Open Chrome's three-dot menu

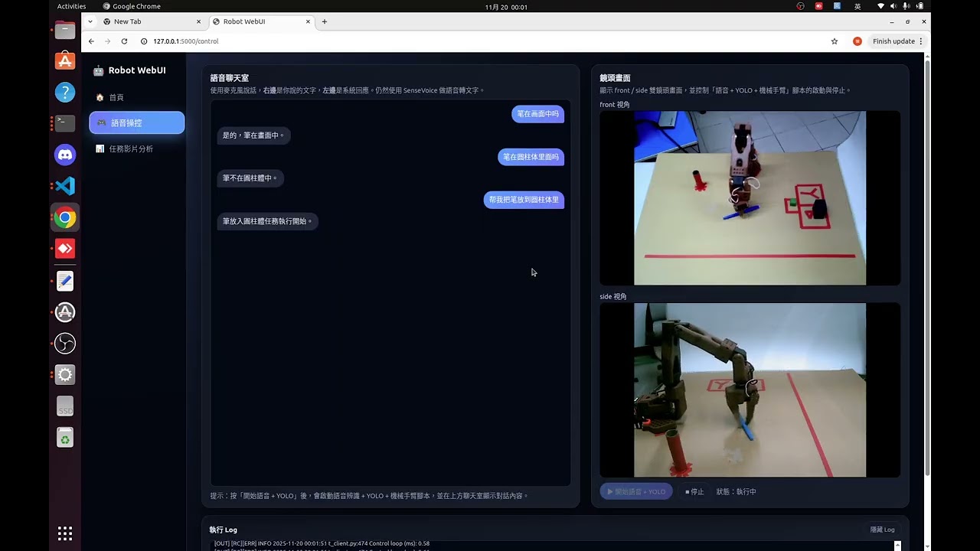coord(921,41)
